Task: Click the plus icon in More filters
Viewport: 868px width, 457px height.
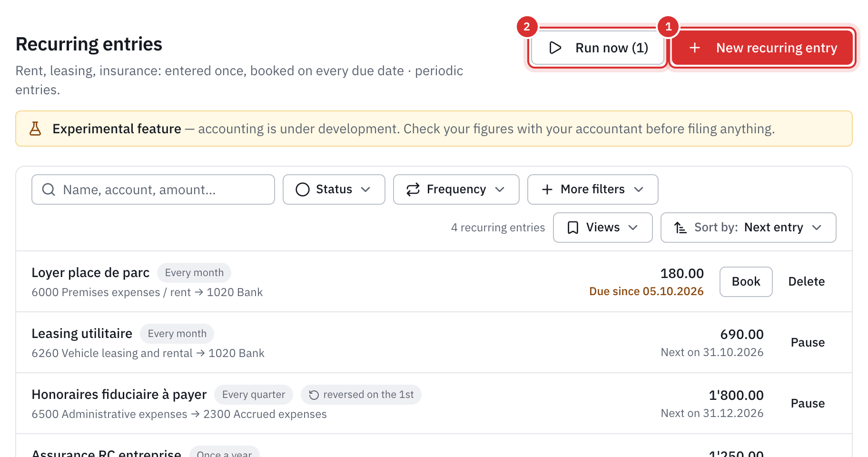Action: [547, 189]
